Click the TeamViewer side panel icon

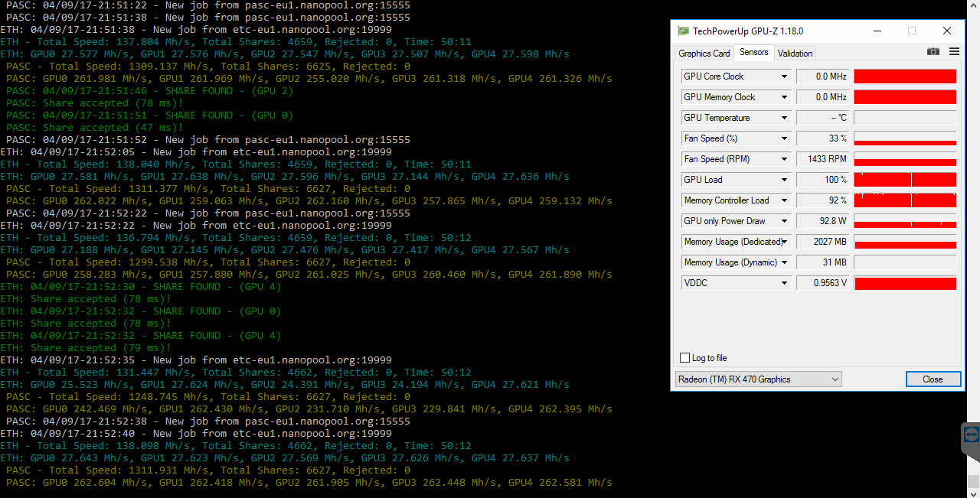click(971, 435)
